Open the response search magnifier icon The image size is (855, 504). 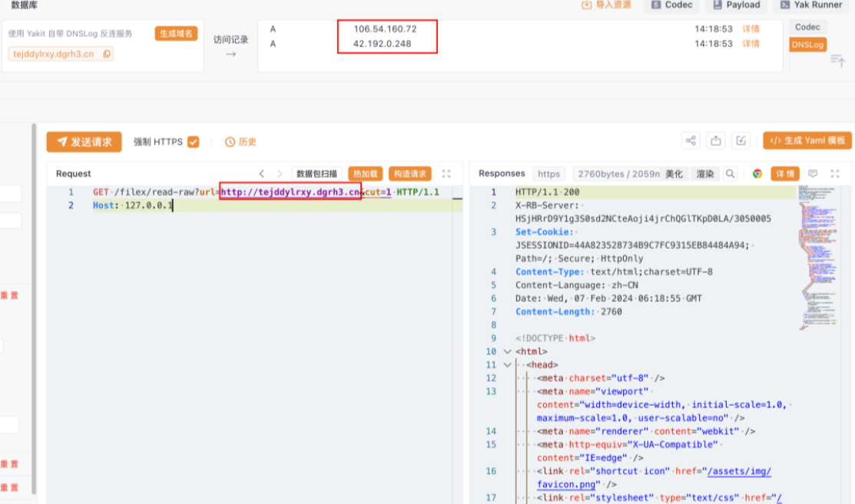(730, 174)
